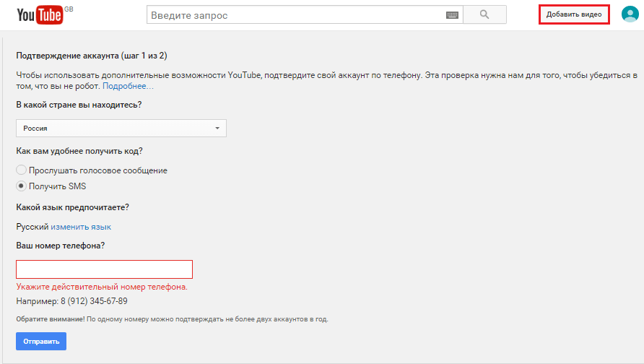644x364 pixels.
Task: Focus the phone number input field
Action: [104, 269]
